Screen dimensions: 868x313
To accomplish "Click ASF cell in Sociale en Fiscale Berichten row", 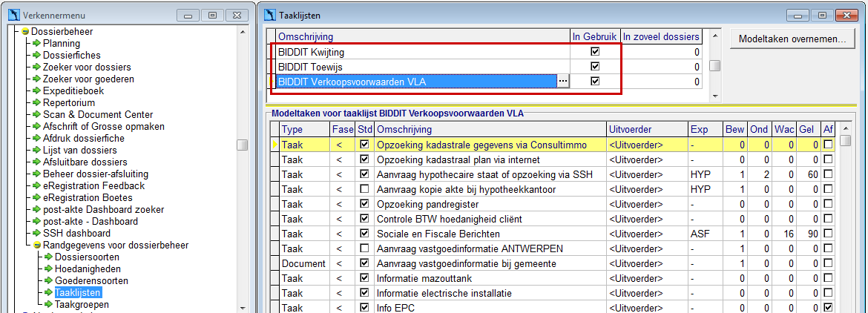I will 706,234.
